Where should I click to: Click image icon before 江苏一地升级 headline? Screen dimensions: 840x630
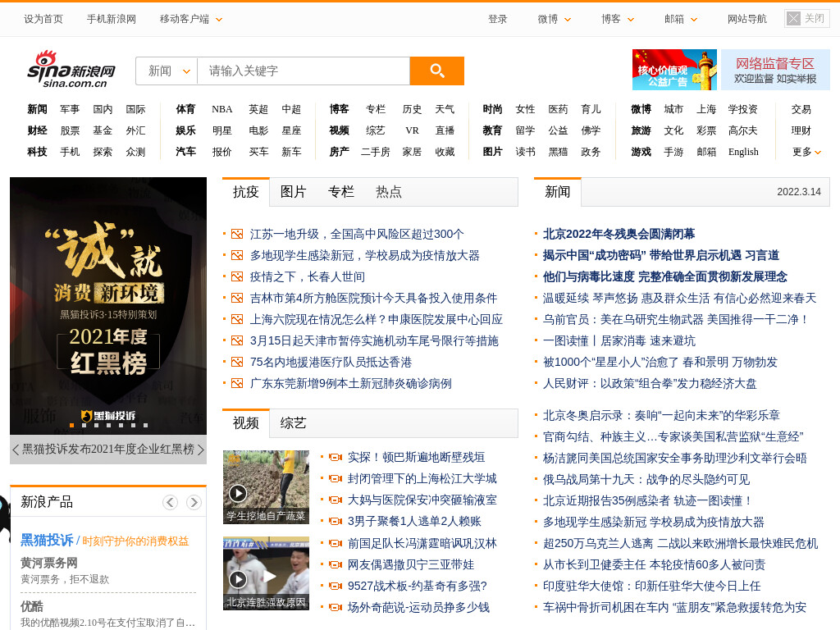click(237, 234)
